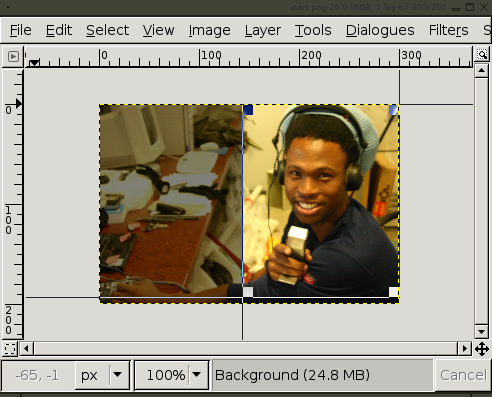Open the Tools menu
Image resolution: width=492 pixels, height=397 pixels.
pos(313,30)
